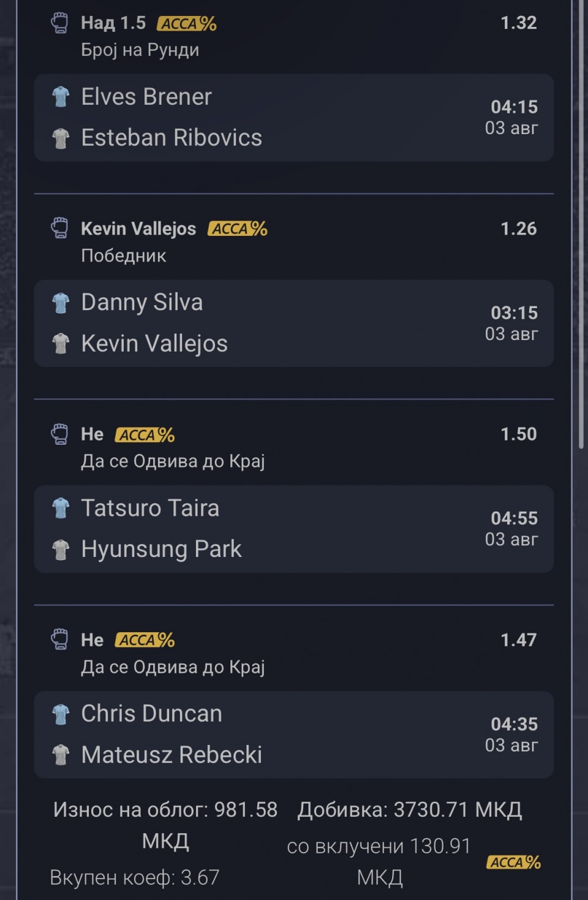
Task: Click glove icon for Taira vs Park bet
Action: point(59,434)
